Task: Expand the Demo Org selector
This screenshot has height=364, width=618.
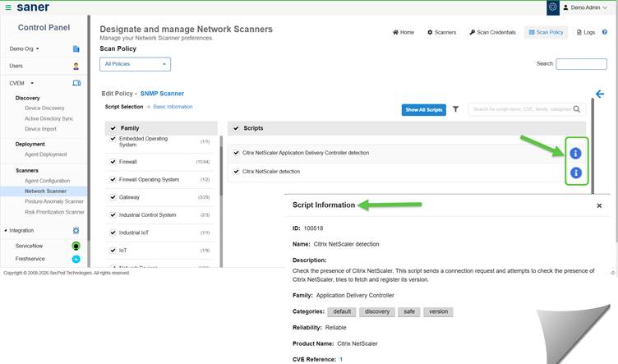Action: [x=25, y=49]
